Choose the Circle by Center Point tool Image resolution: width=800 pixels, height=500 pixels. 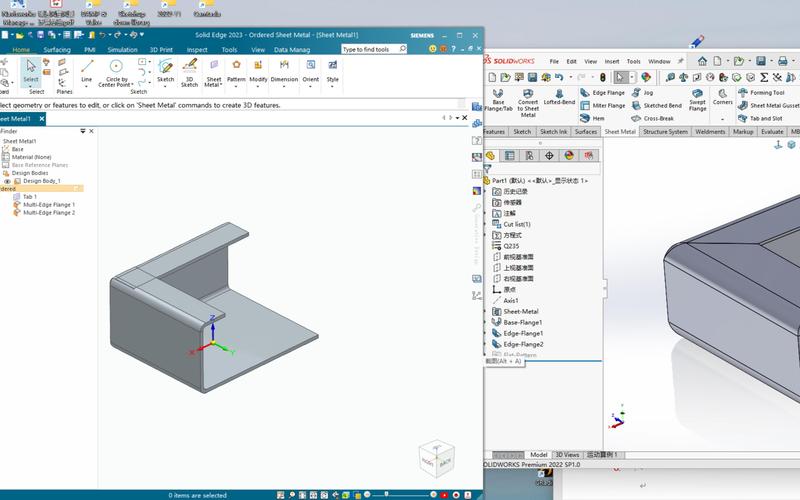pyautogui.click(x=116, y=72)
